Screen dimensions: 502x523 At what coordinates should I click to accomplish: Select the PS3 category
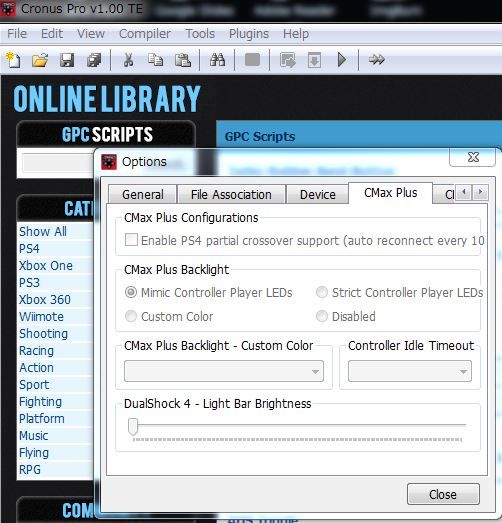tap(29, 283)
